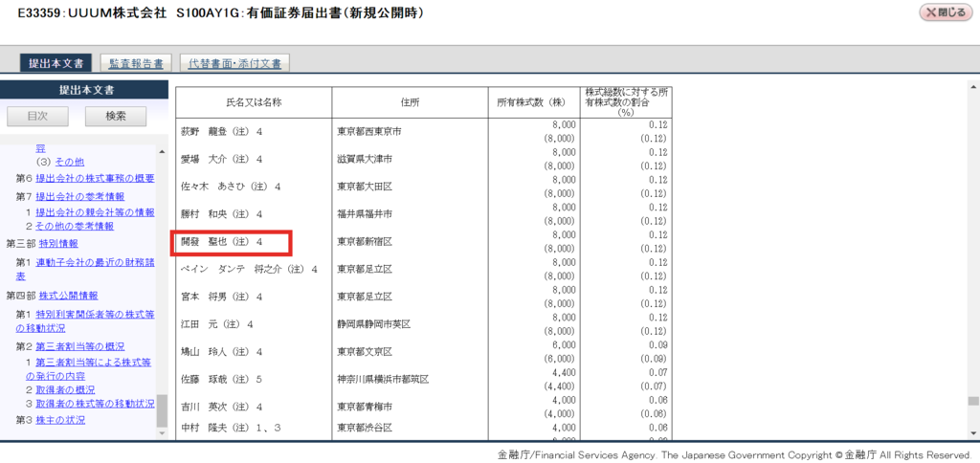Image resolution: width=980 pixels, height=463 pixels.
Task: Select share count 6,000 without parentheses
Action: click(565, 345)
